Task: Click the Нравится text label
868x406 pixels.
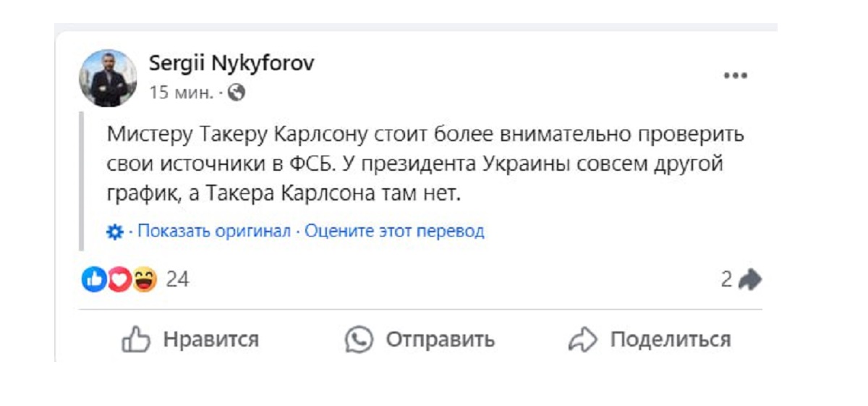Action: click(x=210, y=339)
